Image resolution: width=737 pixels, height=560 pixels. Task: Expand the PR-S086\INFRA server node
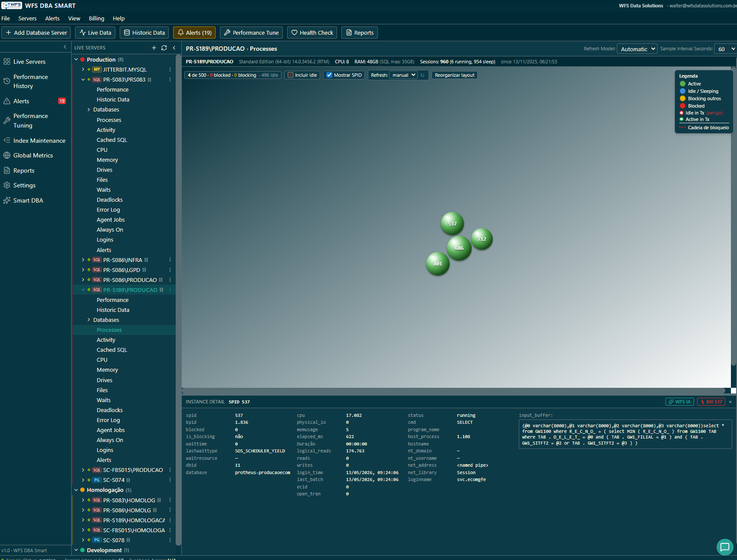click(x=83, y=260)
